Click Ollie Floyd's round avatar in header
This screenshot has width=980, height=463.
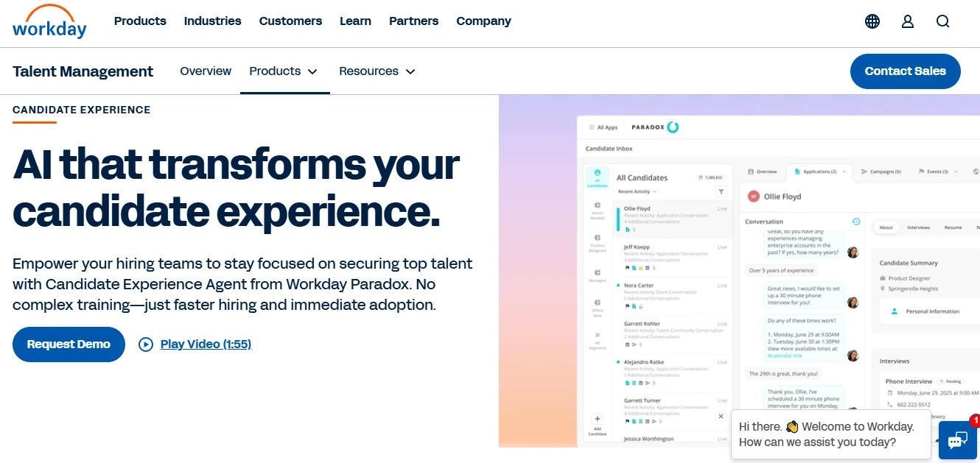click(x=754, y=197)
